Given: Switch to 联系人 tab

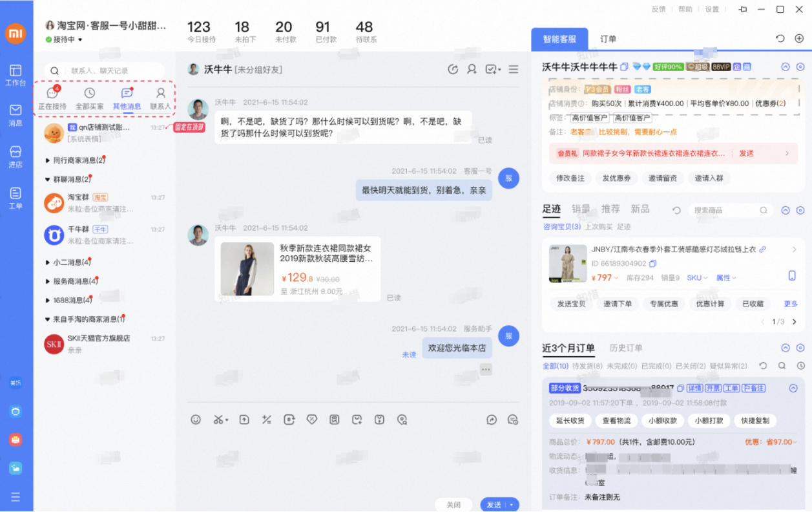Looking at the screenshot, I should [161, 99].
